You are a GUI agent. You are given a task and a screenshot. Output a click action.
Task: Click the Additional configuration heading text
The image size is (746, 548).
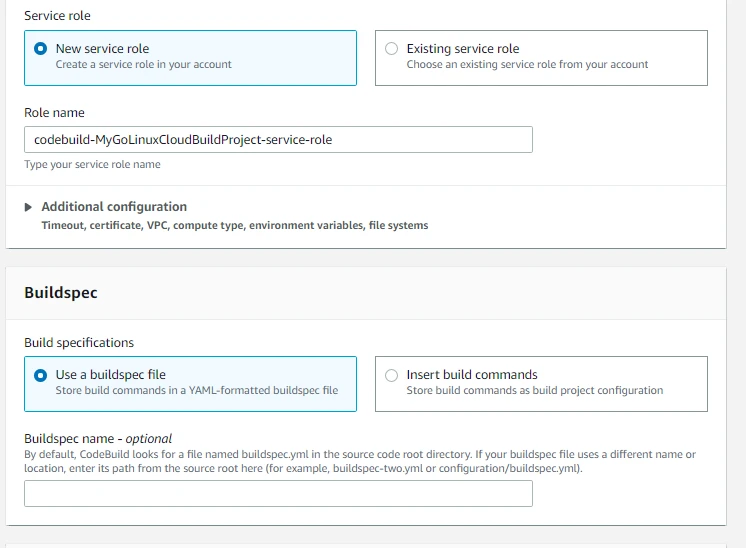pyautogui.click(x=114, y=207)
